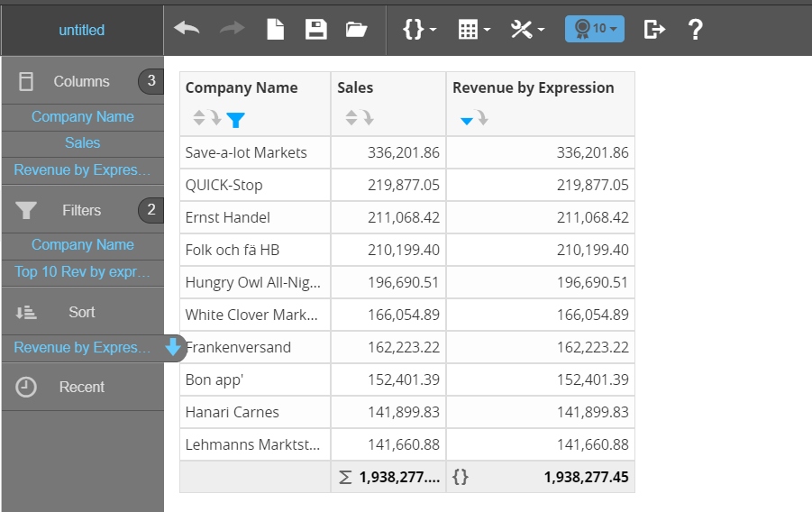Click the redo arrow in toolbar
Viewport: 812px width, 512px height.
pyautogui.click(x=232, y=29)
